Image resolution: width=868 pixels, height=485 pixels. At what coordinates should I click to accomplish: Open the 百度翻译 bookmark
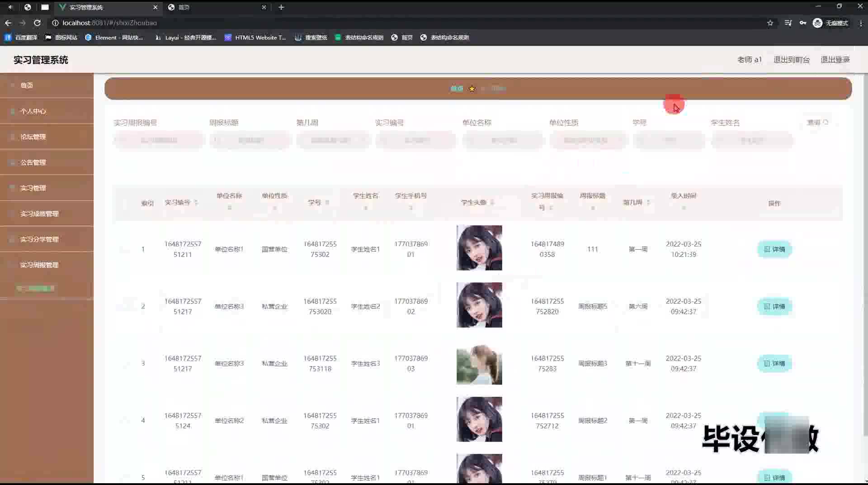[21, 38]
